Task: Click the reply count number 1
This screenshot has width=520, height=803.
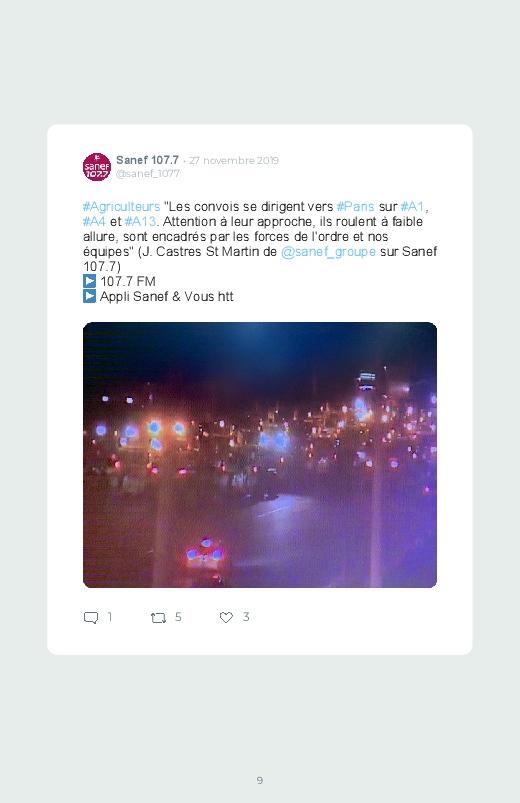Action: pos(110,617)
